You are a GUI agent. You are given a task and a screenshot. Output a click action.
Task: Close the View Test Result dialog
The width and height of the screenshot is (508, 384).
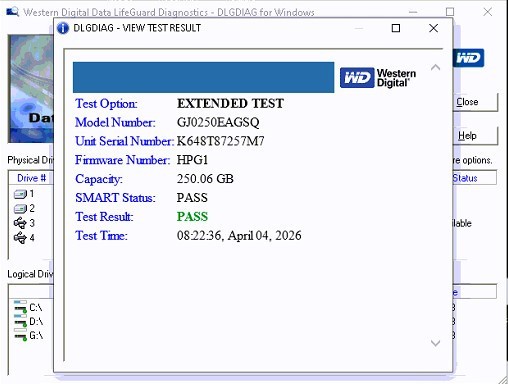point(433,28)
